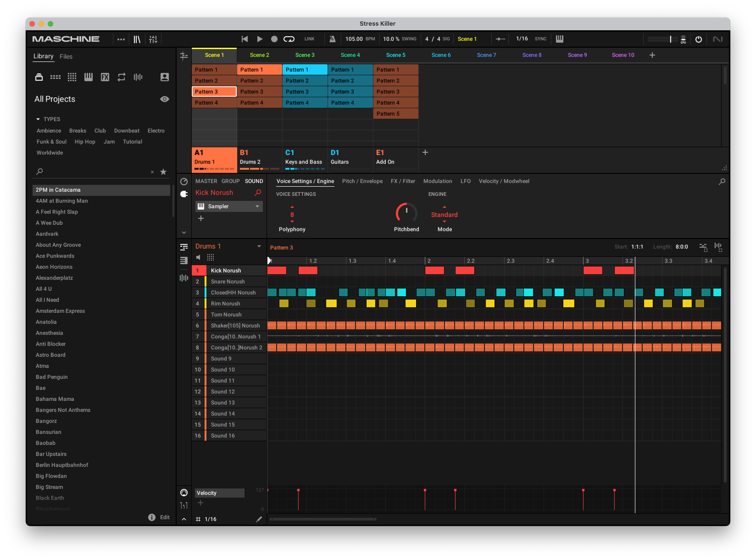
Task: Toggle the loop button in transport
Action: coord(289,39)
